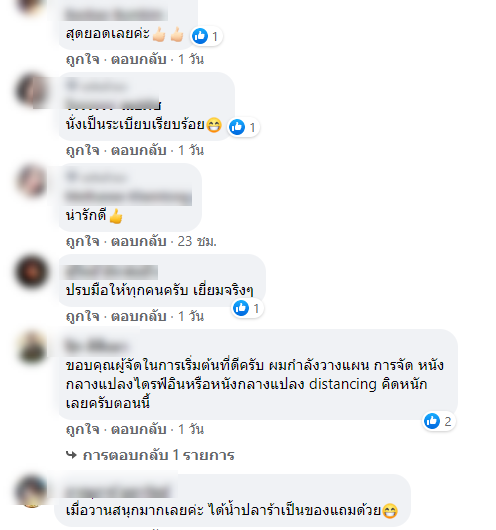Open the 23 ชม. timestamp link

click(x=197, y=241)
